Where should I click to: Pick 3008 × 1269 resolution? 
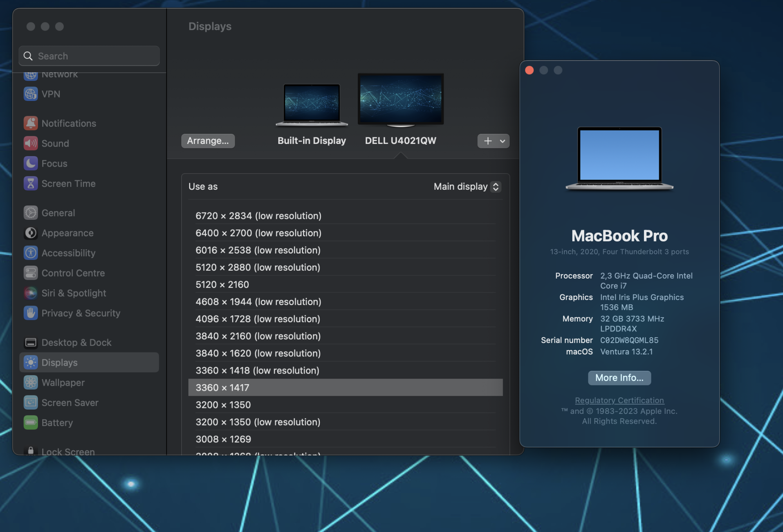tap(223, 439)
